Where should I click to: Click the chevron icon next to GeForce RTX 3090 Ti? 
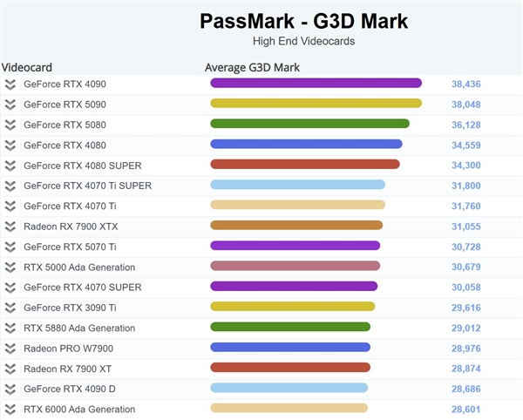tap(10, 308)
